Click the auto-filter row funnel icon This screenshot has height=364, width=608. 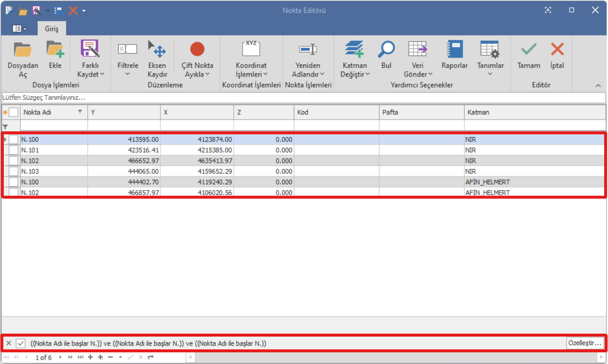tap(5, 127)
